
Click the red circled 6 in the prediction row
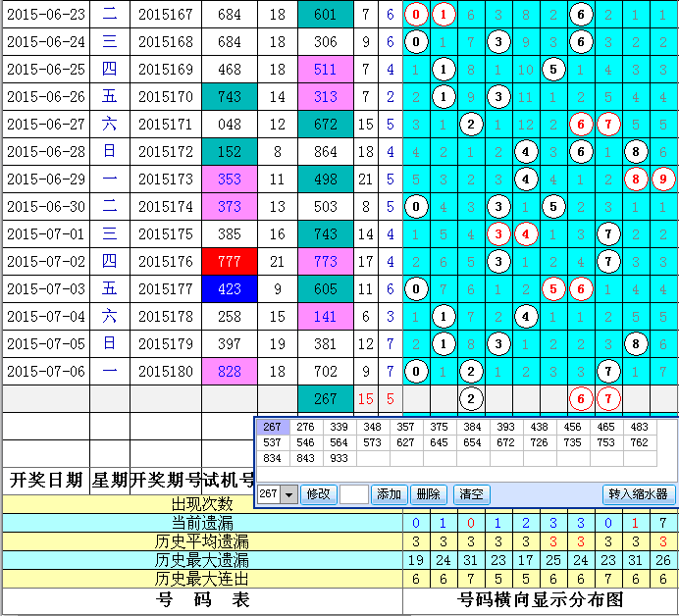[581, 398]
